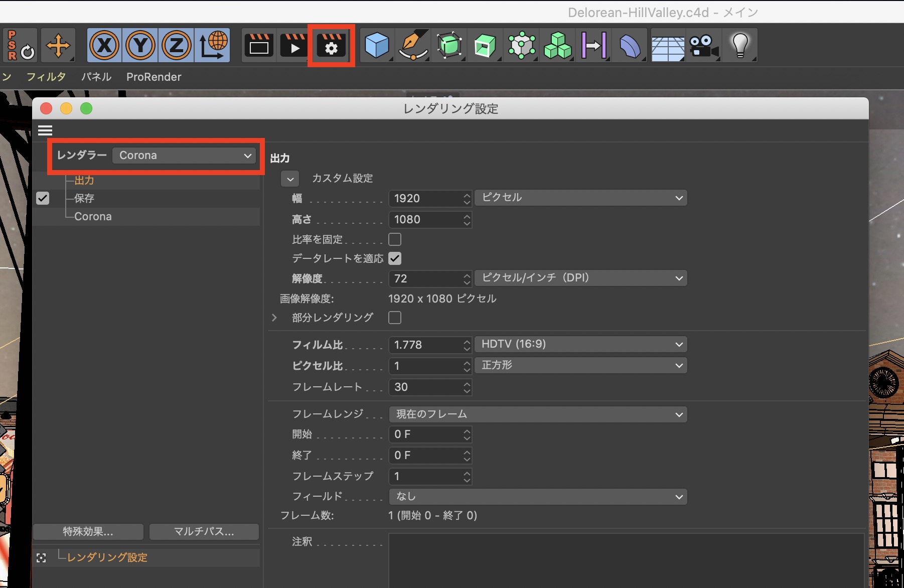Enable the lock ratio checkbox

coord(395,239)
